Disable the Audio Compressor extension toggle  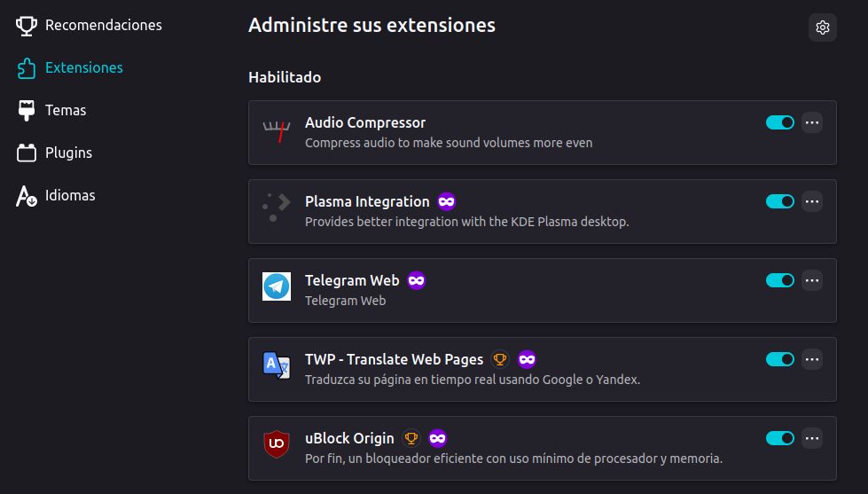[x=780, y=122]
